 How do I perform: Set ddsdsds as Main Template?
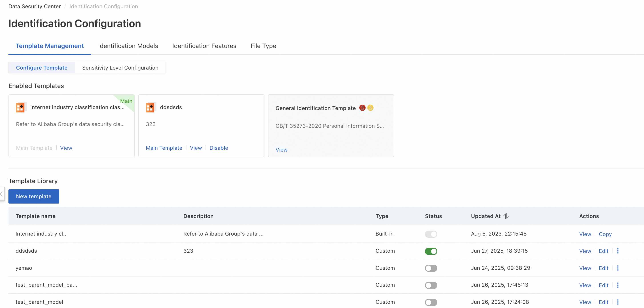click(x=164, y=148)
